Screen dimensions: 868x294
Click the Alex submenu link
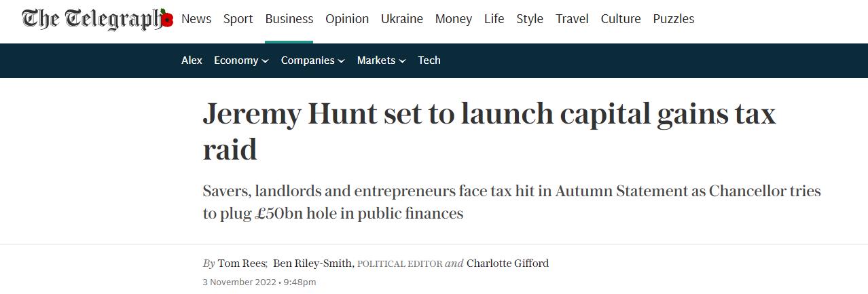tap(192, 60)
